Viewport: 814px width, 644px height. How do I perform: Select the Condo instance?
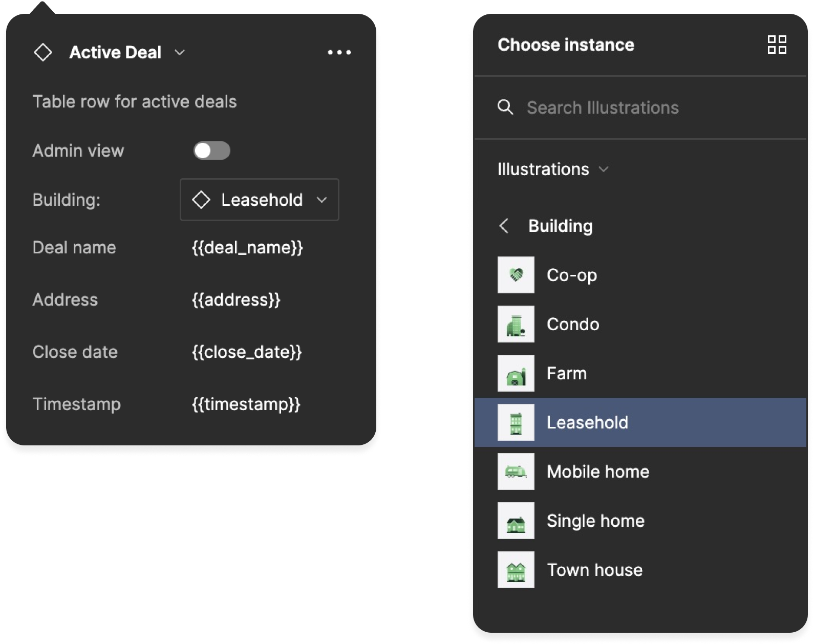tap(640, 324)
